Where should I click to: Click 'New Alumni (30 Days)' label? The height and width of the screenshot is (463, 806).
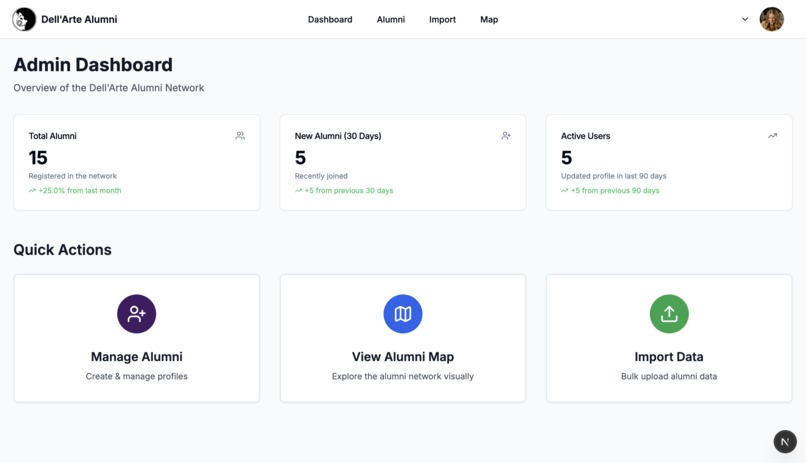click(x=338, y=136)
